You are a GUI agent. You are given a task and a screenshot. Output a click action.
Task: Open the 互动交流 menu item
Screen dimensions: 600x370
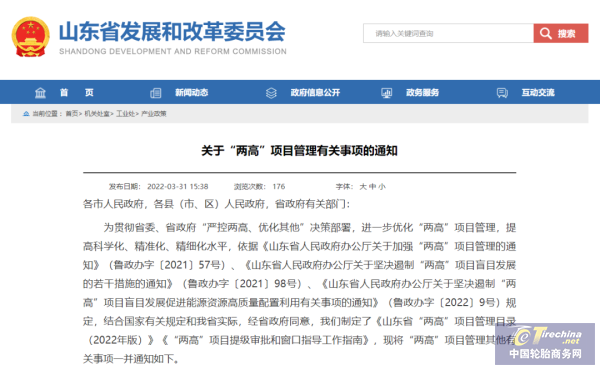pos(538,93)
